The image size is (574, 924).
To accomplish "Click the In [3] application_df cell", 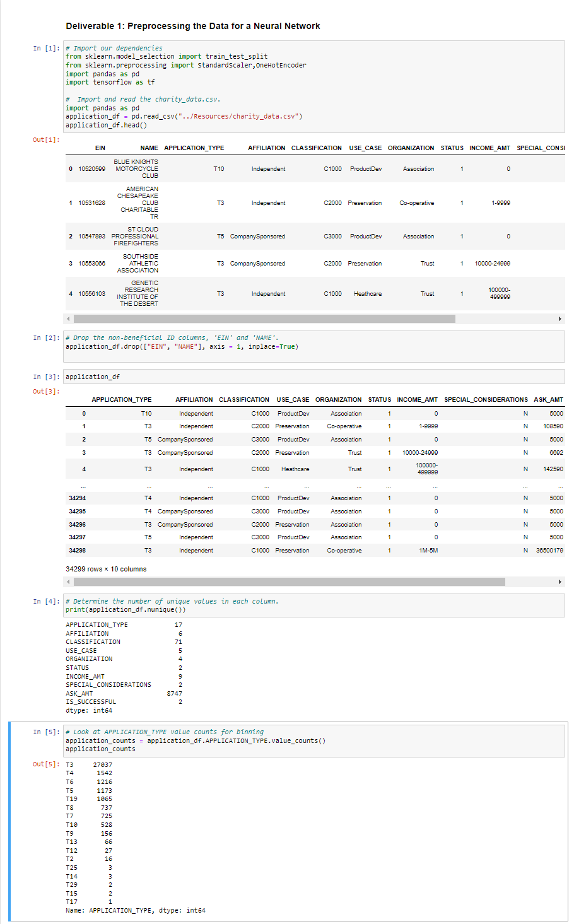I will pos(252,377).
